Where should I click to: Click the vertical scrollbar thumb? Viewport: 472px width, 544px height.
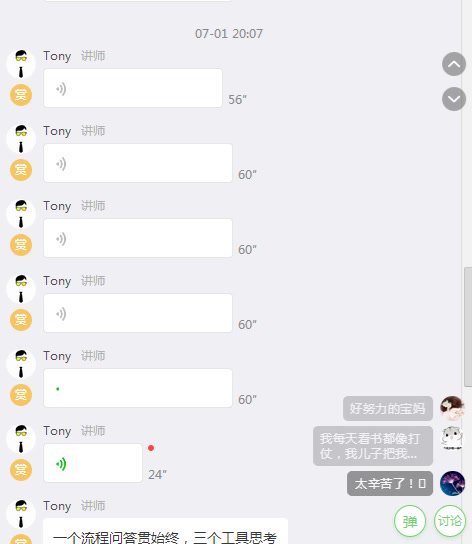point(468,326)
